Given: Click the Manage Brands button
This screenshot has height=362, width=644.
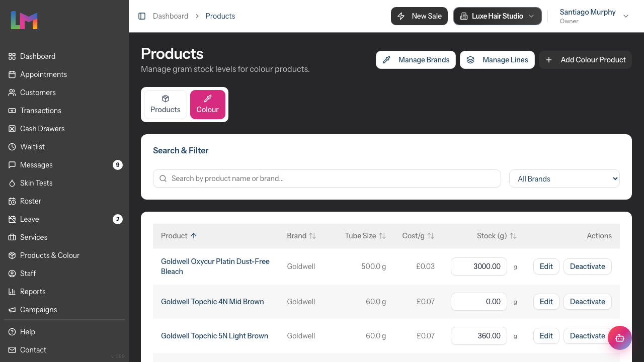Looking at the screenshot, I should [x=416, y=60].
